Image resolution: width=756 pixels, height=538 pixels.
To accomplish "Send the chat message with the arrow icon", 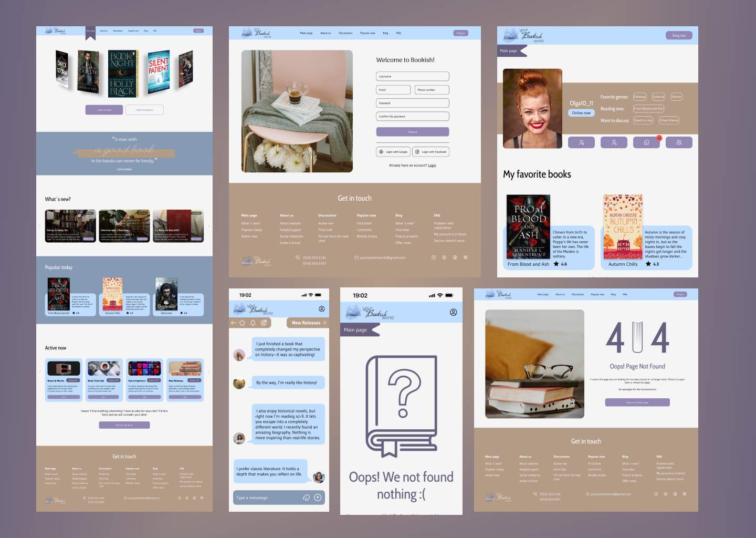I will click(x=318, y=498).
